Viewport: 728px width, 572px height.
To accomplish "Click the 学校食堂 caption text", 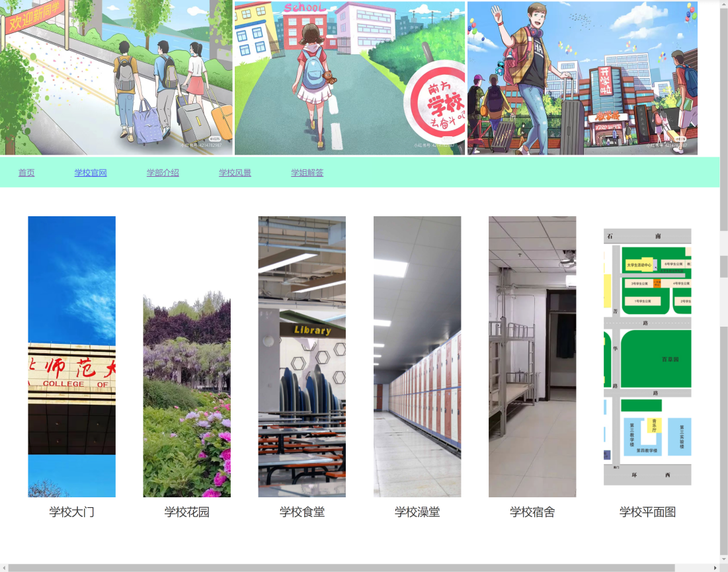I will pyautogui.click(x=302, y=512).
